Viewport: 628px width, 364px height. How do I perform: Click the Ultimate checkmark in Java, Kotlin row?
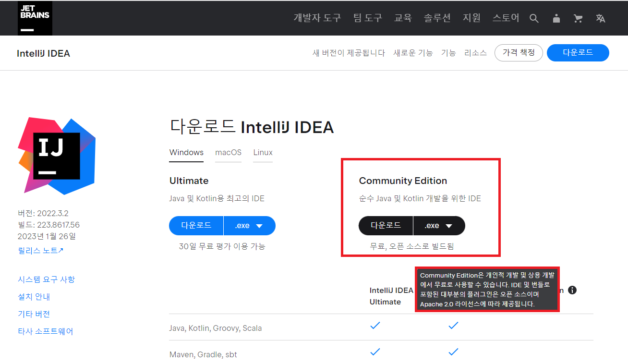click(375, 326)
